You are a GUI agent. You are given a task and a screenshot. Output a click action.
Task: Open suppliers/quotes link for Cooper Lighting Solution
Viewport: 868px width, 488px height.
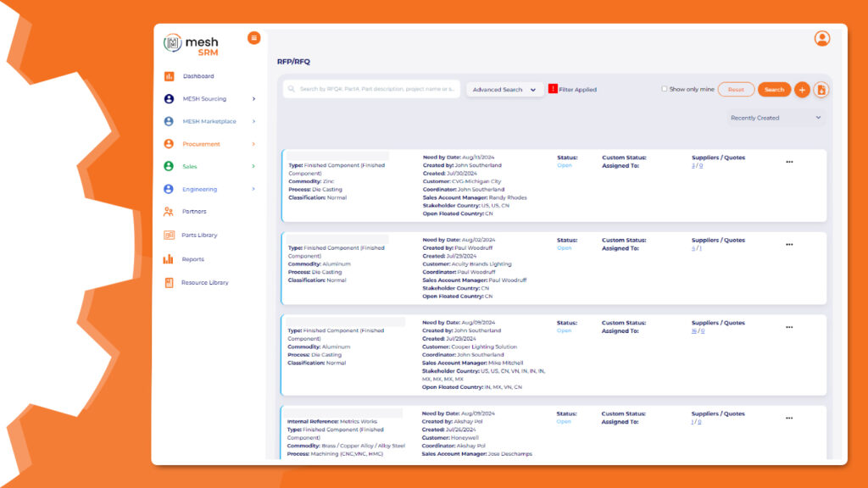pyautogui.click(x=698, y=331)
